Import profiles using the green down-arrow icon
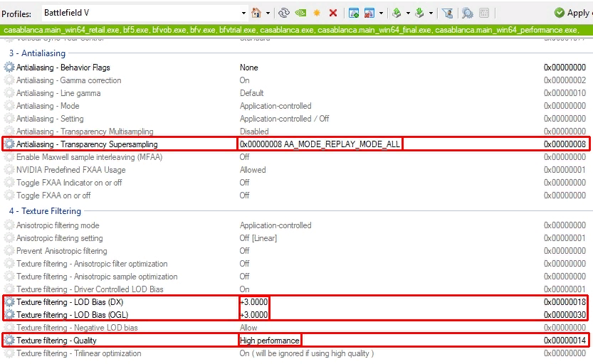This screenshot has height=364, width=593. (x=419, y=14)
